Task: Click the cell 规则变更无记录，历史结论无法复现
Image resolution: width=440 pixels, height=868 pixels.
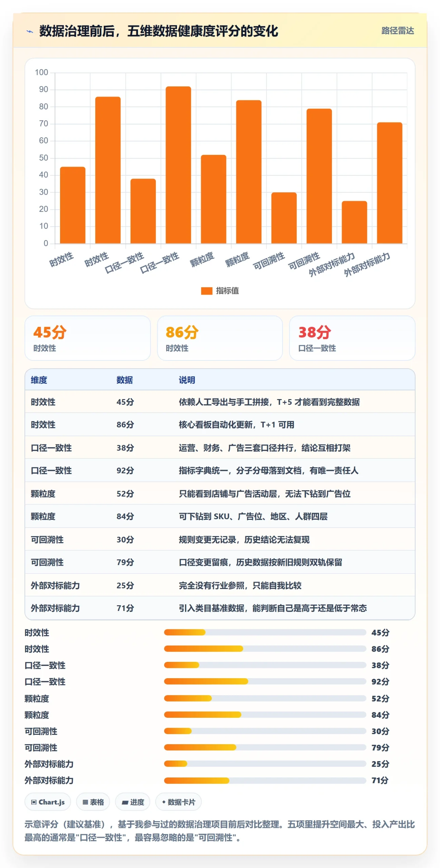Action: 244,539
